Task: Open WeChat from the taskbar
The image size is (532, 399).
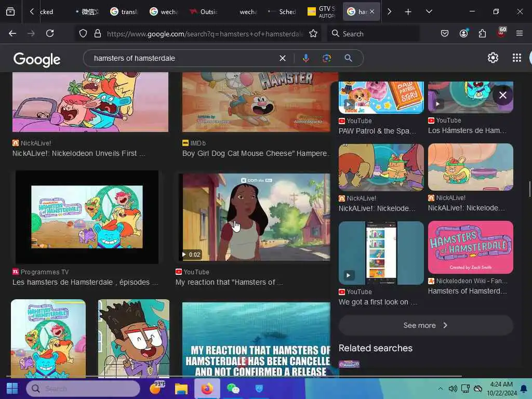Action: point(233,389)
